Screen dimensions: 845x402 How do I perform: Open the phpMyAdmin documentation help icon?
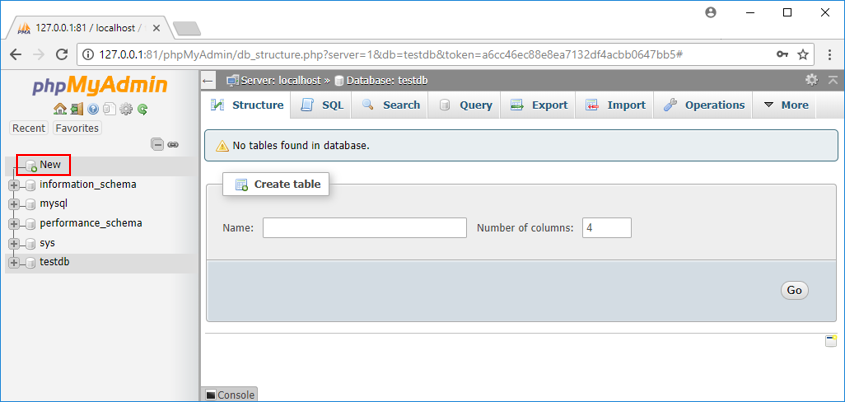pyautogui.click(x=93, y=109)
